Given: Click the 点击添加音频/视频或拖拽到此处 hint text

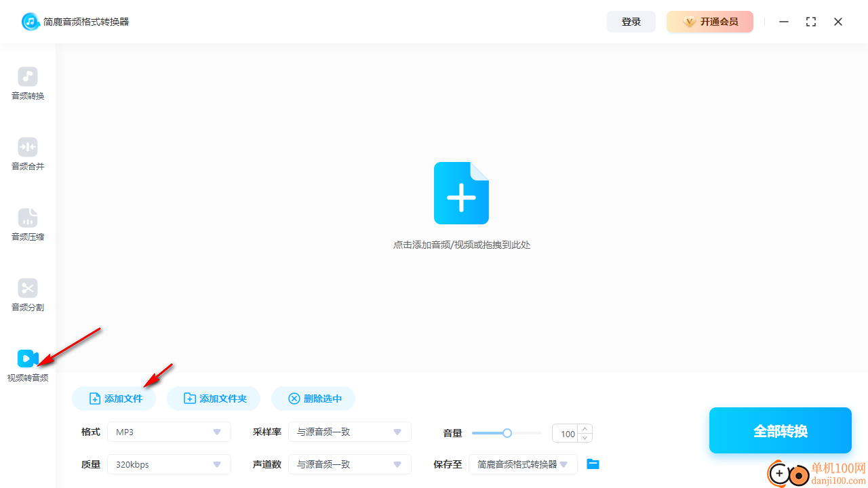Looking at the screenshot, I should click(x=462, y=245).
